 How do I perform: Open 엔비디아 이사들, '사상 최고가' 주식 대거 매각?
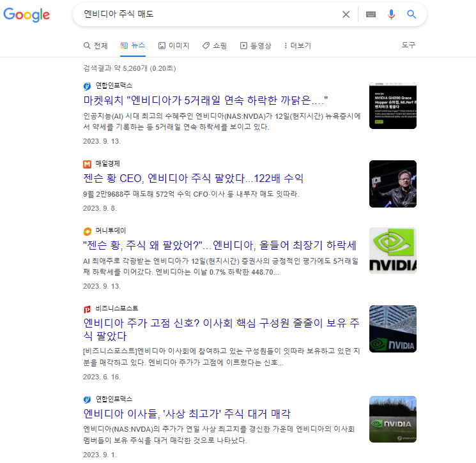[187, 414]
